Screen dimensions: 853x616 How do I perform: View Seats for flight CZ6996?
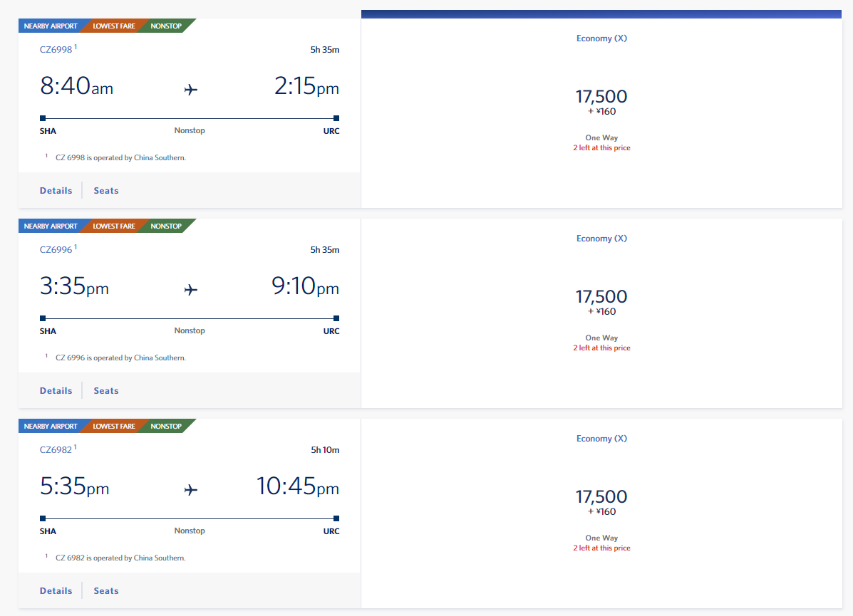pos(106,390)
